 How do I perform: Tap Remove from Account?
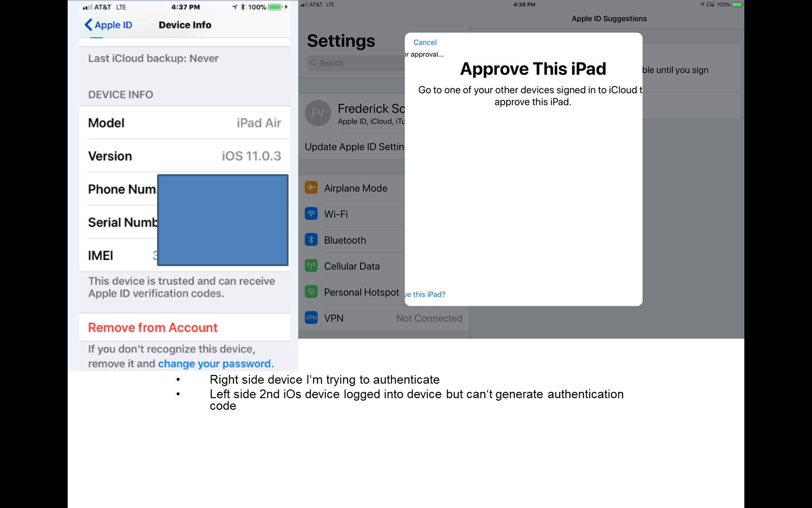(x=153, y=328)
